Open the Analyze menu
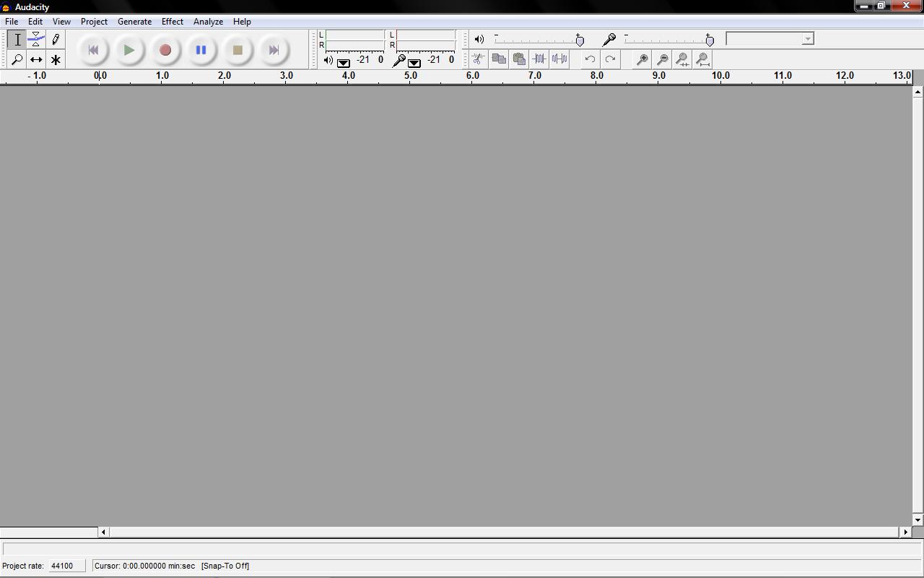 pos(208,22)
